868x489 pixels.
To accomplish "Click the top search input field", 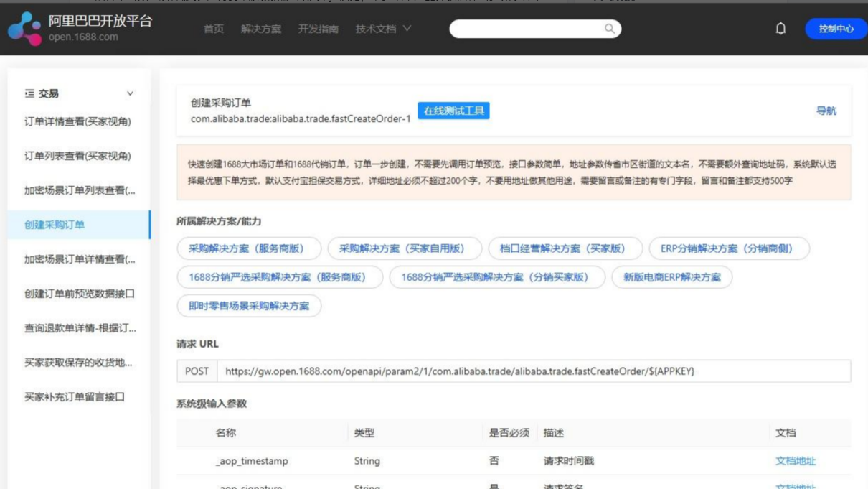I will pyautogui.click(x=535, y=29).
